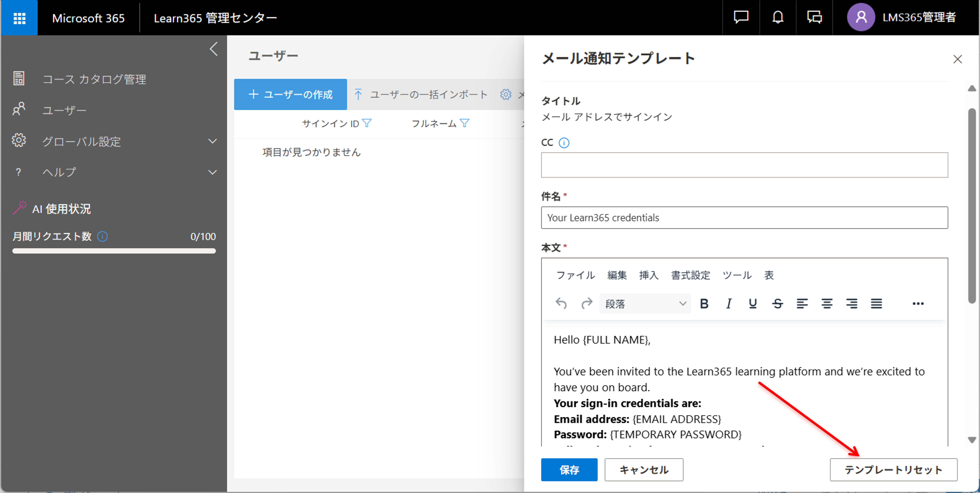Select the グローバル設定 gear icon

point(19,140)
